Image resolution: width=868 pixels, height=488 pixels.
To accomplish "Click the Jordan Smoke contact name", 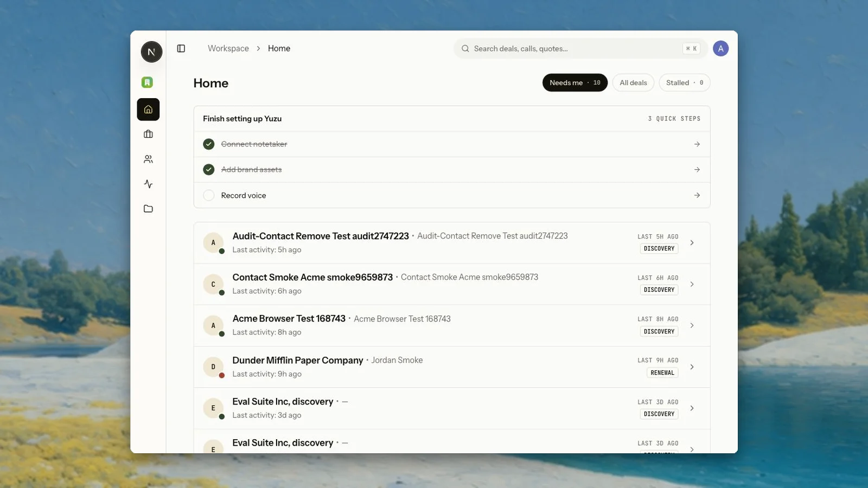I will [x=397, y=360].
